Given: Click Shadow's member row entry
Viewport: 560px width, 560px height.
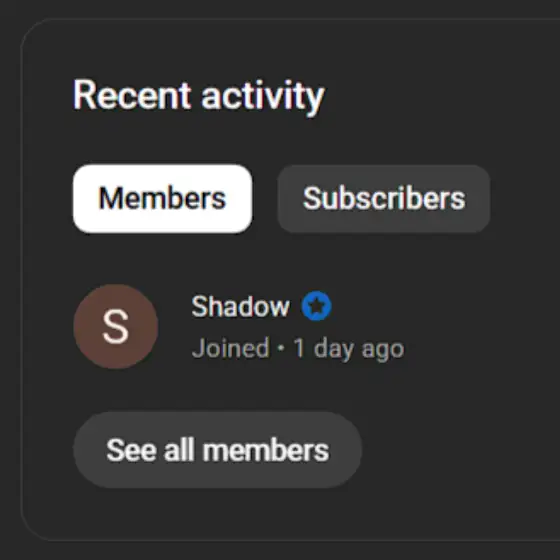Looking at the screenshot, I should tap(239, 326).
